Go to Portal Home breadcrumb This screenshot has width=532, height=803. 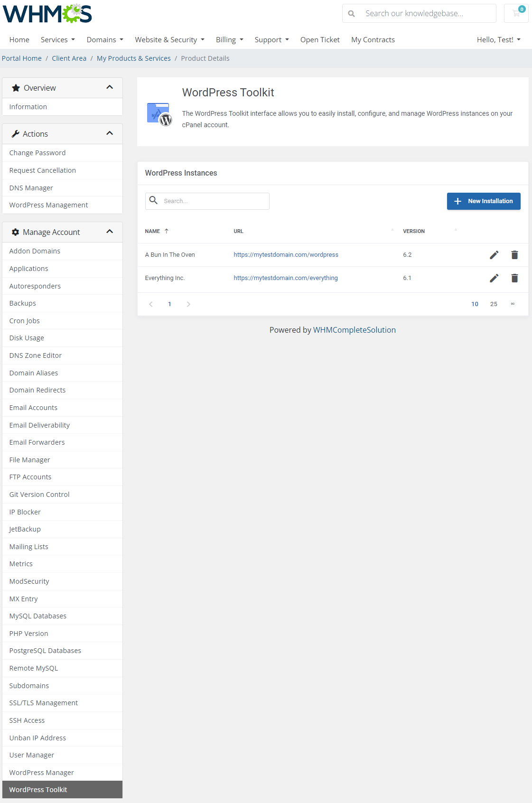[22, 58]
